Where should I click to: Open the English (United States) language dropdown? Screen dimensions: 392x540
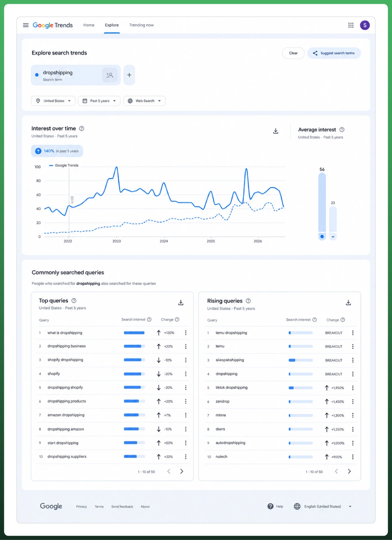[x=323, y=506]
